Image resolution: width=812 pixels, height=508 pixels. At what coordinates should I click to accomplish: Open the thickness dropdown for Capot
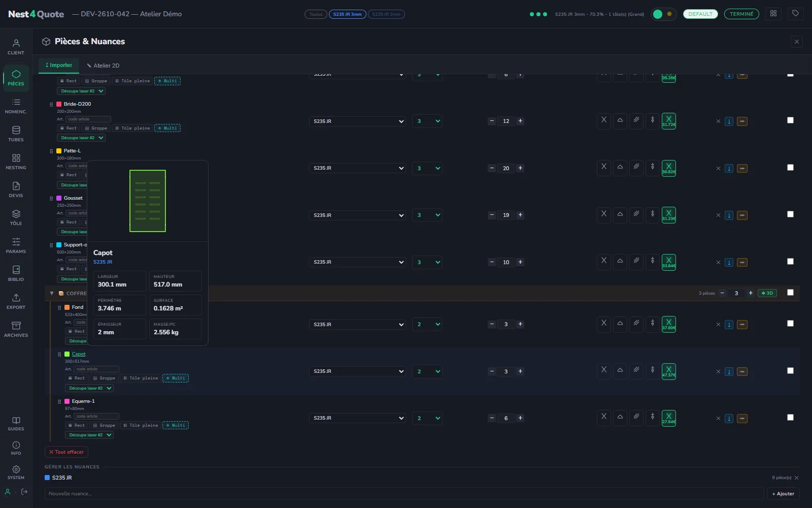pos(428,371)
